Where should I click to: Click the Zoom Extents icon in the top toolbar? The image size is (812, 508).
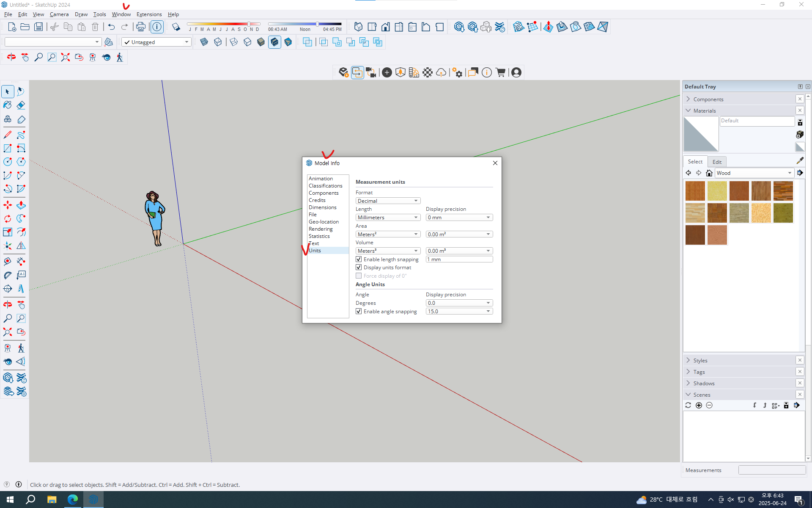[x=65, y=57]
